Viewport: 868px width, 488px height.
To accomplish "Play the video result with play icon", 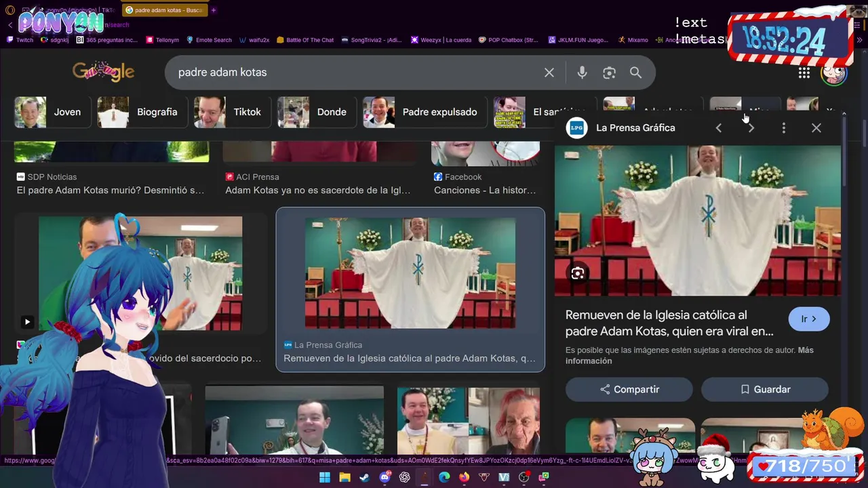I will coord(26,322).
